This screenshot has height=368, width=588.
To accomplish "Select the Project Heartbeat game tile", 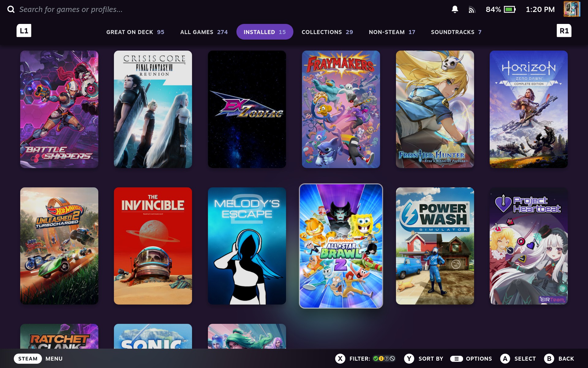I will click(x=529, y=246).
